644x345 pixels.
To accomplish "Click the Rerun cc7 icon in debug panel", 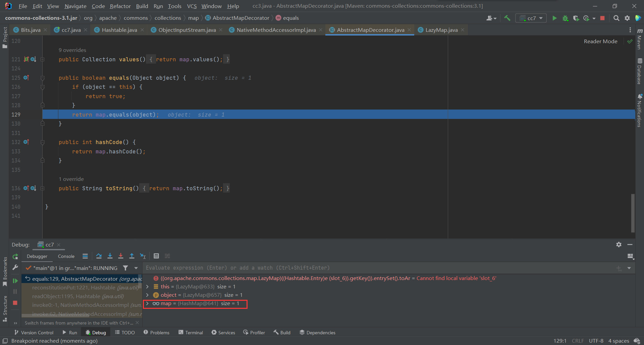I will 15,257.
